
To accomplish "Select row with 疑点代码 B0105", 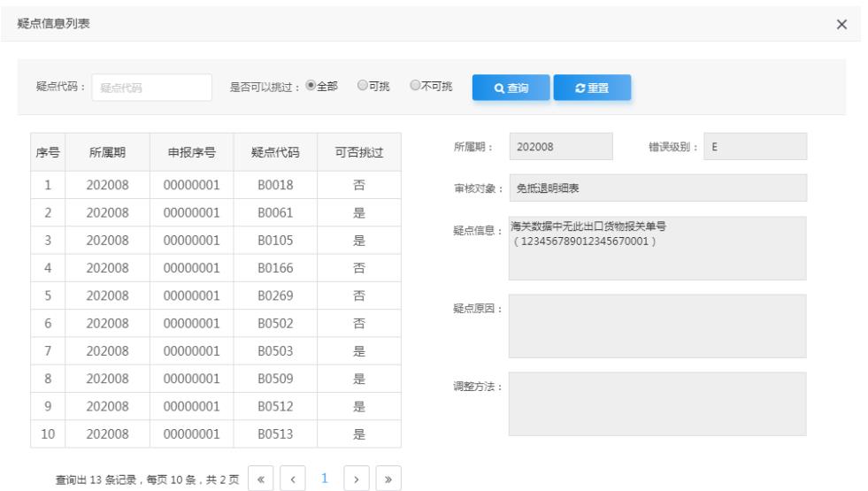I will pos(274,240).
